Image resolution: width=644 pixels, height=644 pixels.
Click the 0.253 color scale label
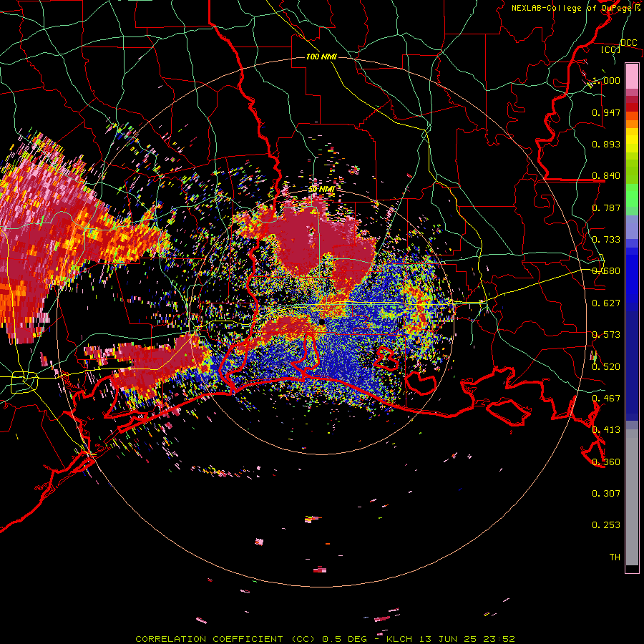pyautogui.click(x=606, y=525)
